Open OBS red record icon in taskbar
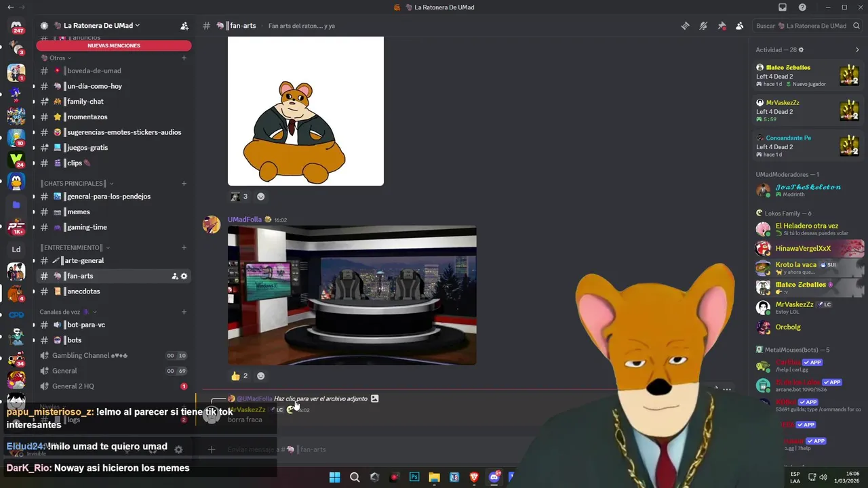Screen dimensions: 868x488 [x=395, y=477]
